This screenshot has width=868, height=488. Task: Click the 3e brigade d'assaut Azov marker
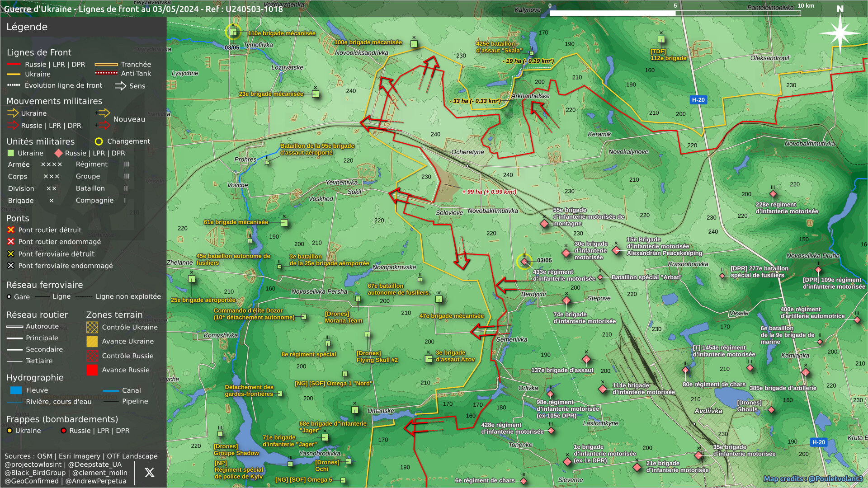(x=429, y=359)
